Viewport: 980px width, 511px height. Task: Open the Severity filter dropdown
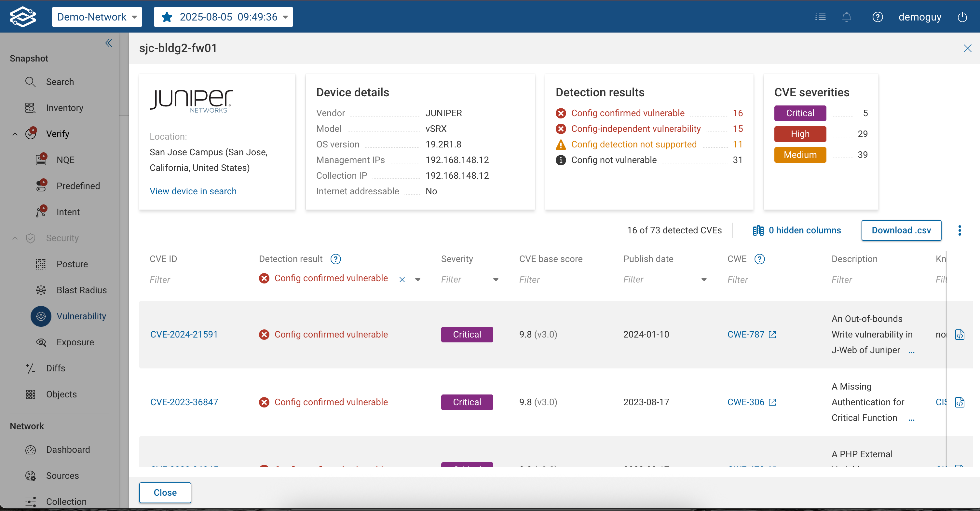pos(495,280)
